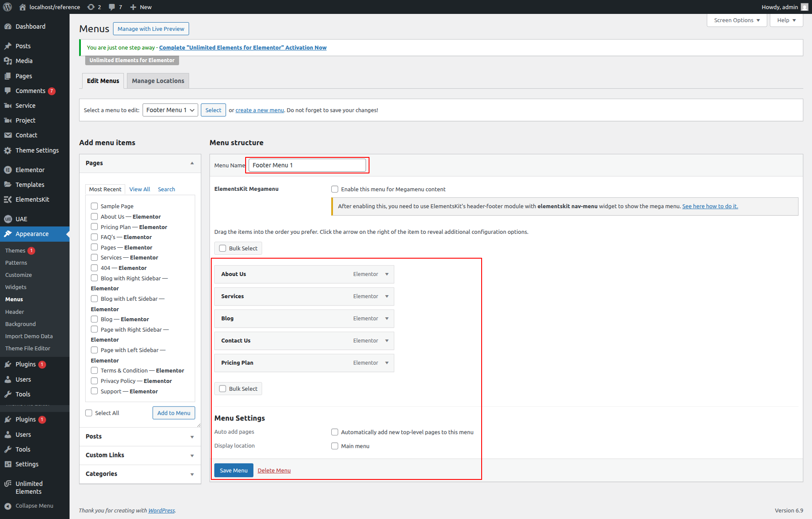
Task: Expand the Custom Links panel
Action: 140,455
